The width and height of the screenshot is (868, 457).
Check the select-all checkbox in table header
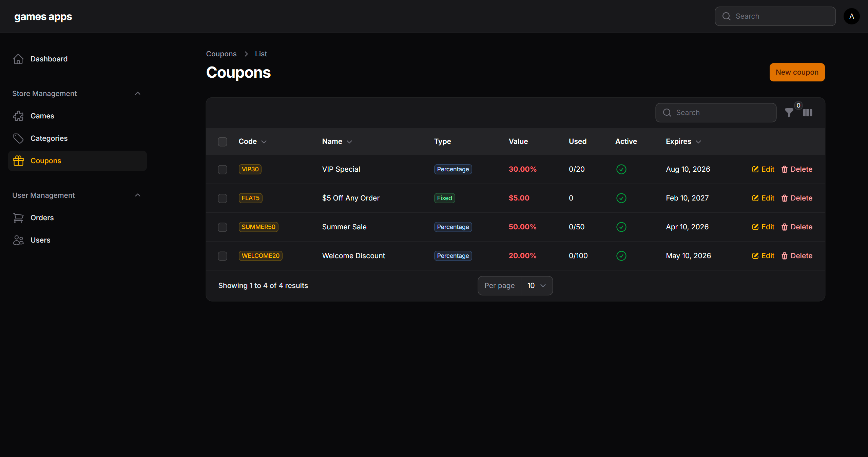click(x=223, y=141)
